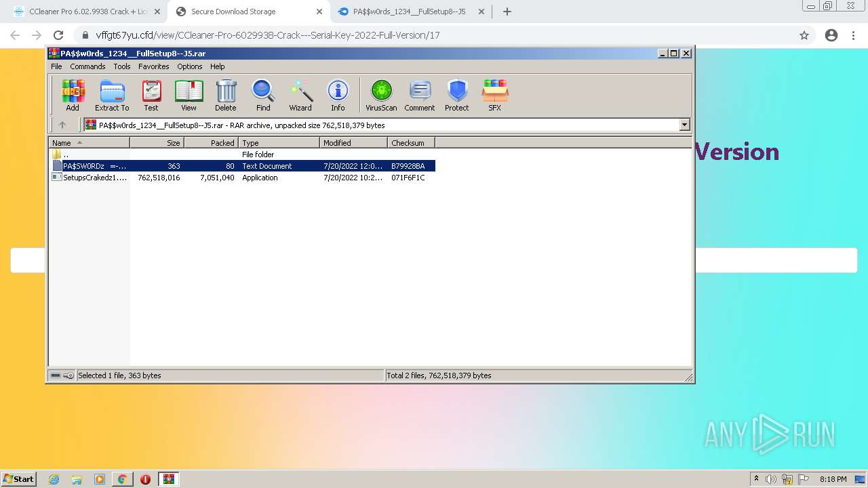Convert archive with SFX icon
Screen dimensions: 868x488
[495, 95]
